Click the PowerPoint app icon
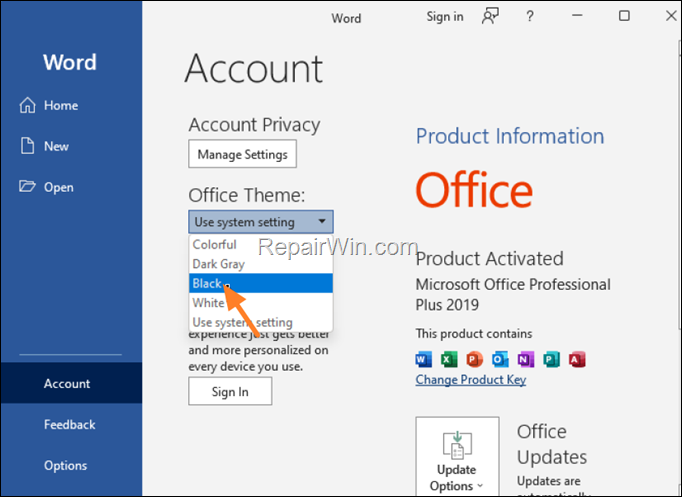This screenshot has height=497, width=682. (x=475, y=359)
